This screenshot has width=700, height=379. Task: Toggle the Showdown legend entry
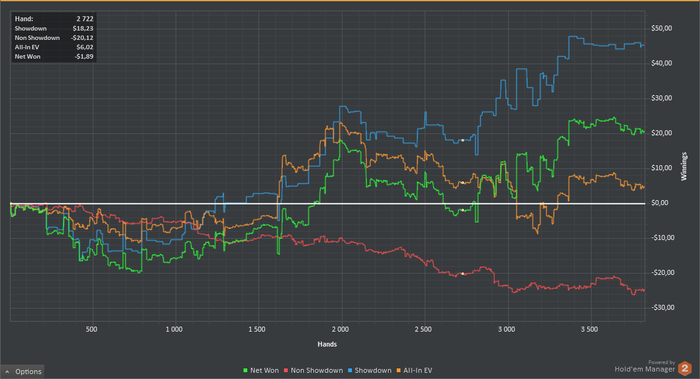[x=370, y=371]
